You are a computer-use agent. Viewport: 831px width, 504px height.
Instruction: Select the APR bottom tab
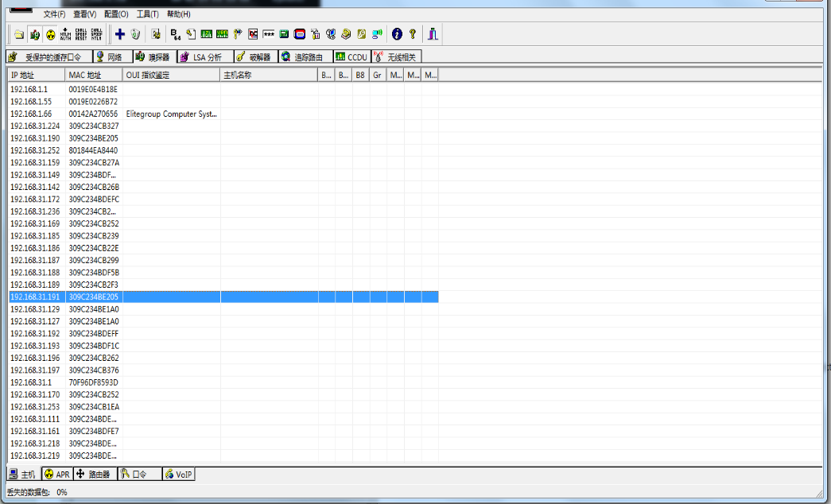pos(56,475)
